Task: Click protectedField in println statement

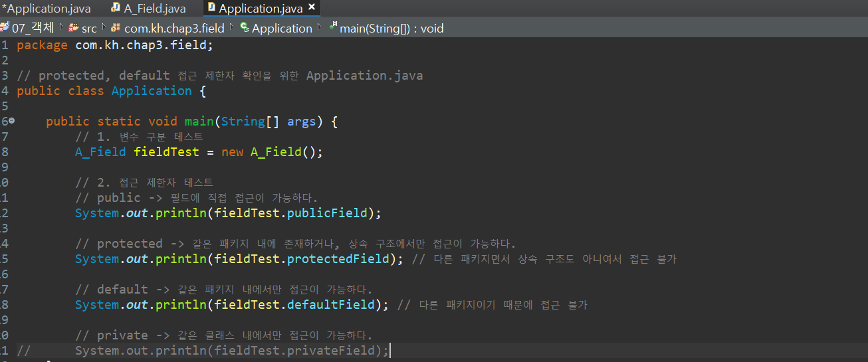Action: (x=338, y=259)
